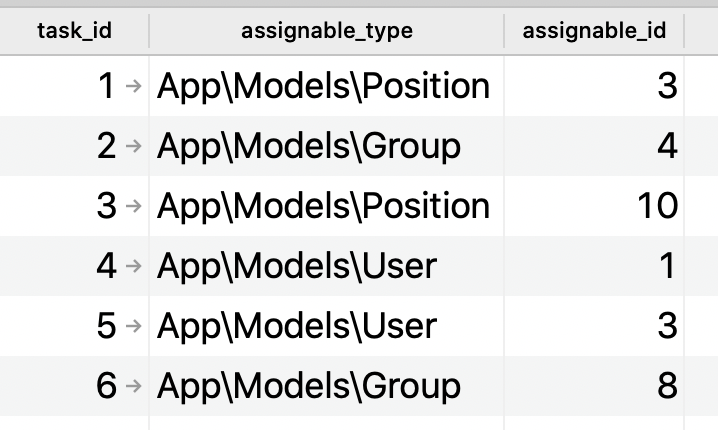Select assignable_id cell with value 8
Viewport: 718px width, 430px height.
(x=594, y=386)
